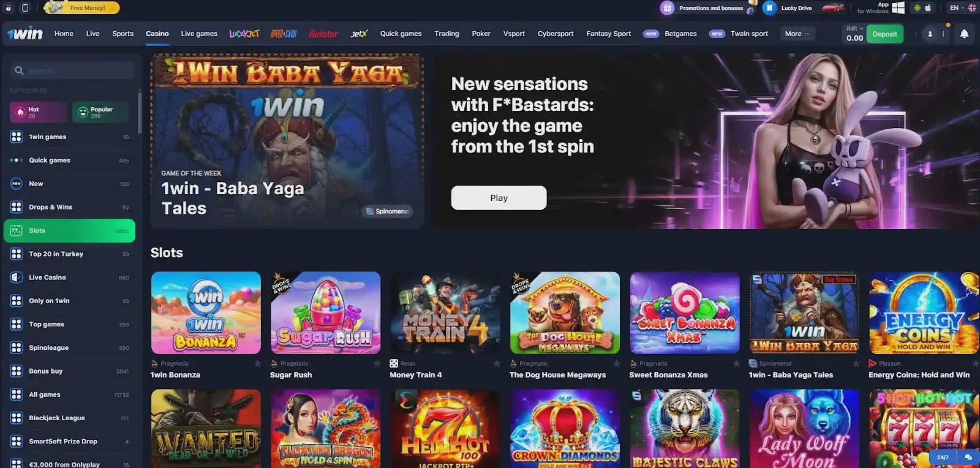Click the notification bell icon
The image size is (980, 468).
[x=964, y=34]
